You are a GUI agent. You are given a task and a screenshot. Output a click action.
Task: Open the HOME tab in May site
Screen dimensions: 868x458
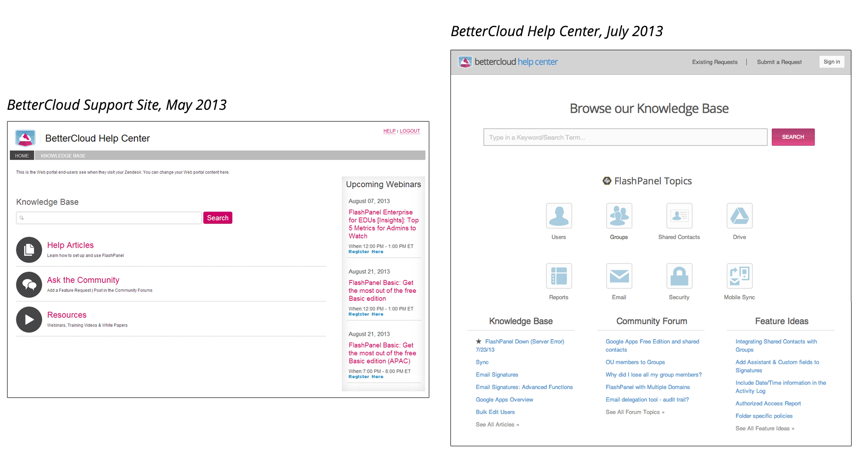tap(22, 156)
